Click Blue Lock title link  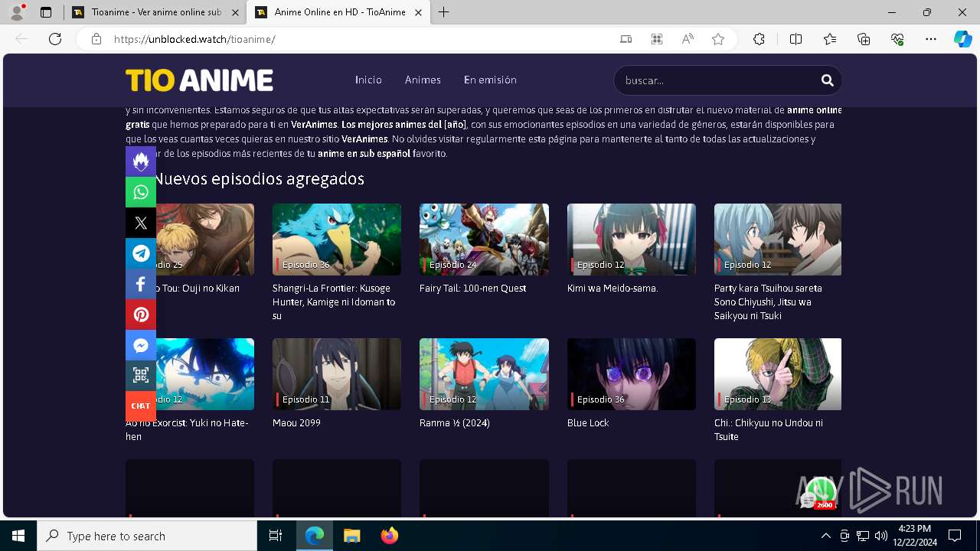[588, 423]
